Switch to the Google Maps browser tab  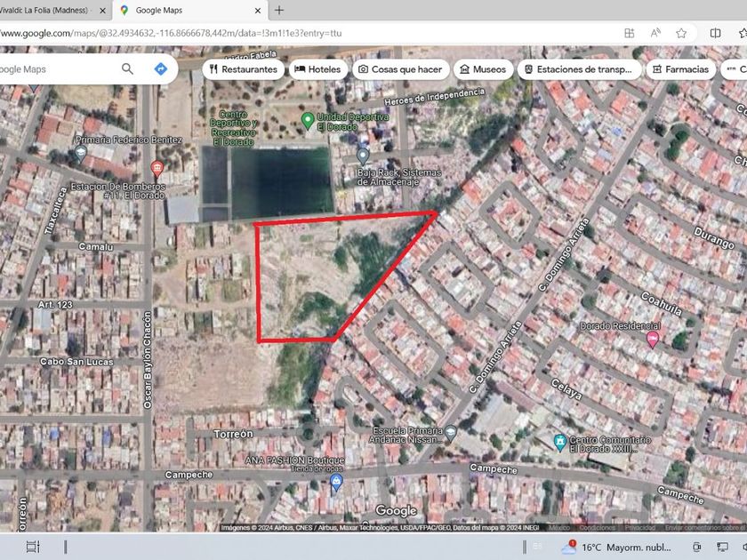189,10
